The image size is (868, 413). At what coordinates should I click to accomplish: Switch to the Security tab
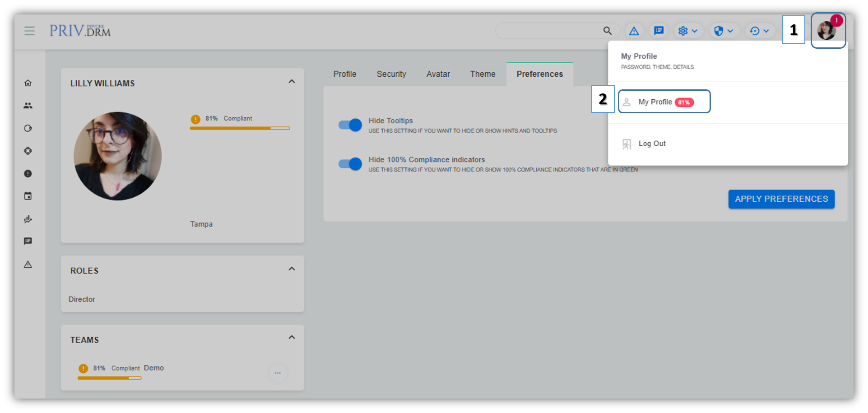391,74
